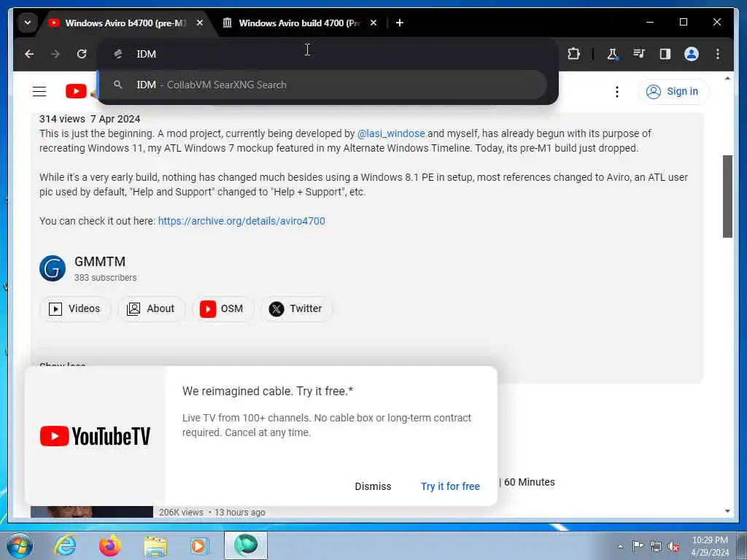Open a new browser tab

[400, 23]
